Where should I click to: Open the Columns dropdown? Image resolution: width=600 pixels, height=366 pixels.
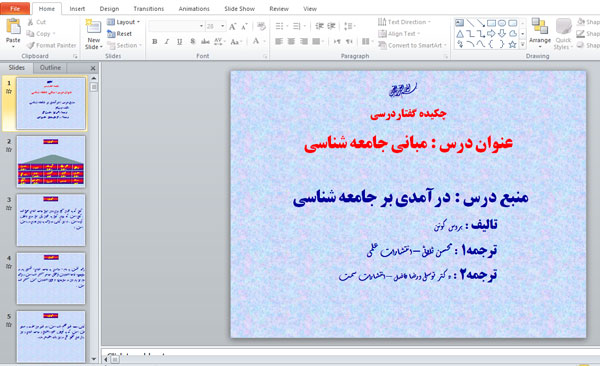tap(367, 41)
